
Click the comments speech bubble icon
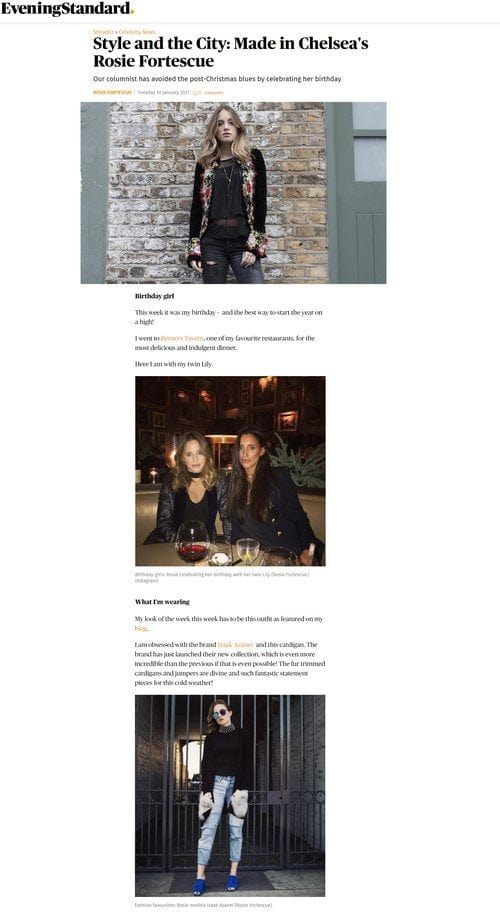(x=197, y=92)
